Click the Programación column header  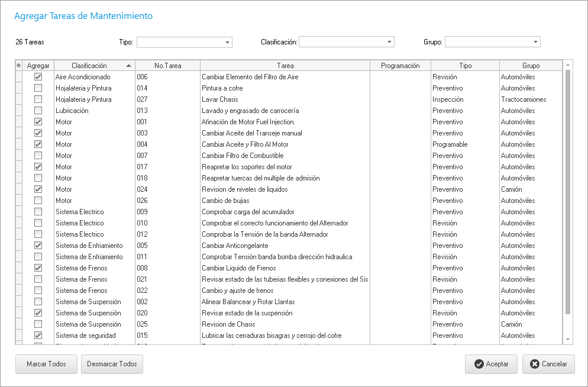click(x=400, y=66)
